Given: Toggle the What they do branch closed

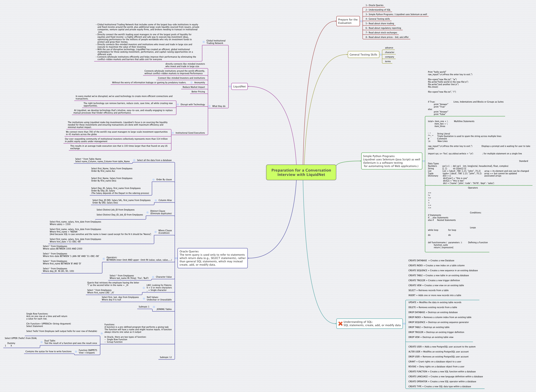Looking at the screenshot, I should pyautogui.click(x=209, y=106).
